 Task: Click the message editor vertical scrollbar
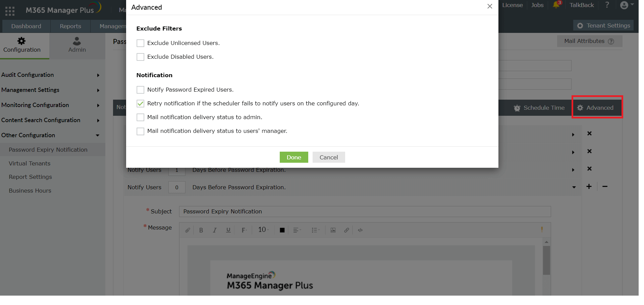(x=546, y=260)
